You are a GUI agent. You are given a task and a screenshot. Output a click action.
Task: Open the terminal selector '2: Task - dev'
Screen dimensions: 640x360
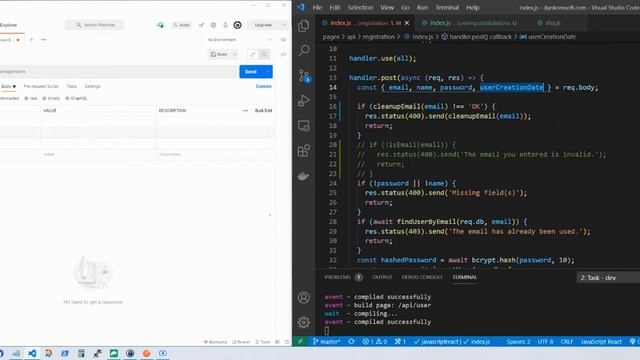point(608,278)
